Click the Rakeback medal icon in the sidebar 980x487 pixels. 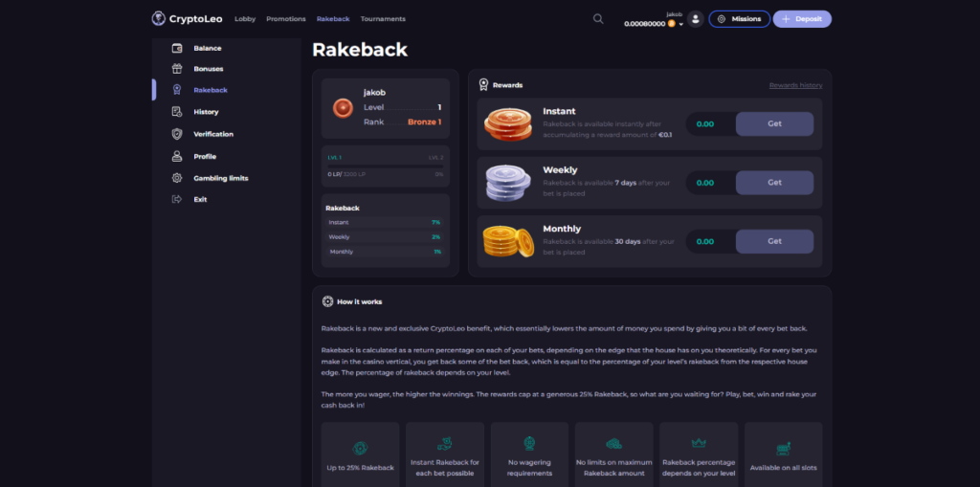(177, 90)
